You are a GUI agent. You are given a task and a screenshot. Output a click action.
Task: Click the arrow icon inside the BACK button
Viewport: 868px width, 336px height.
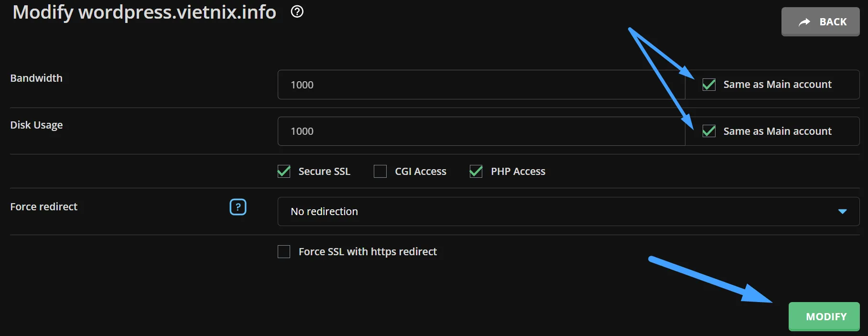point(804,22)
